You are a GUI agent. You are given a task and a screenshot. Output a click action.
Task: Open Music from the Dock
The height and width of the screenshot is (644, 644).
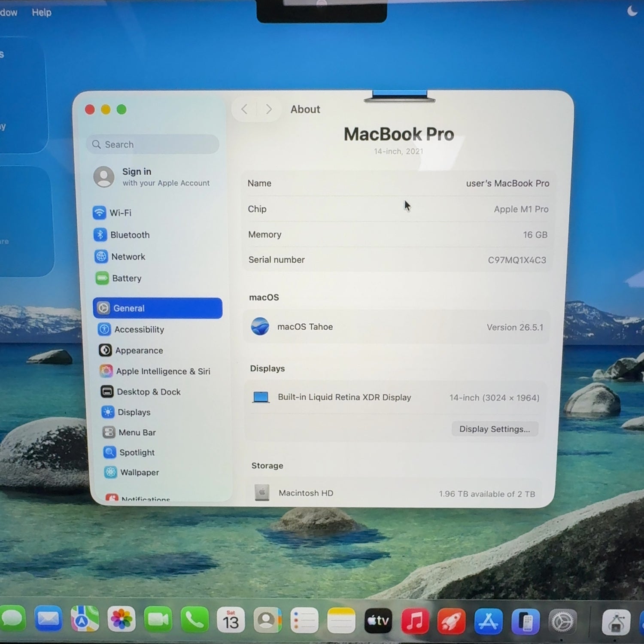point(415,621)
